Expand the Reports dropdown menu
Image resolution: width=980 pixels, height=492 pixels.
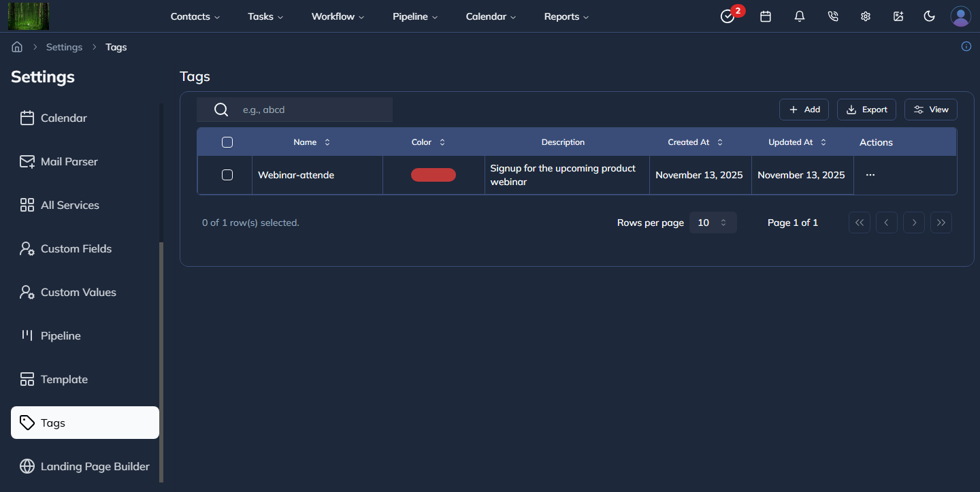[566, 16]
